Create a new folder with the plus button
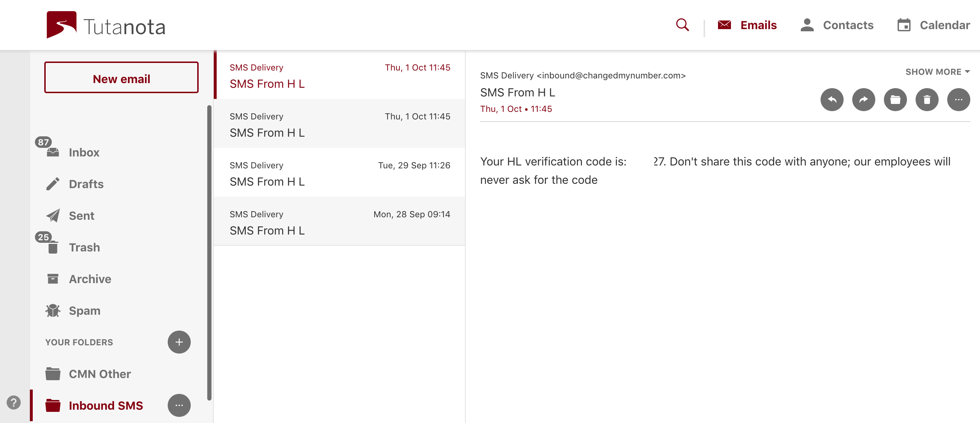Screen dimensions: 980x423 [x=179, y=342]
